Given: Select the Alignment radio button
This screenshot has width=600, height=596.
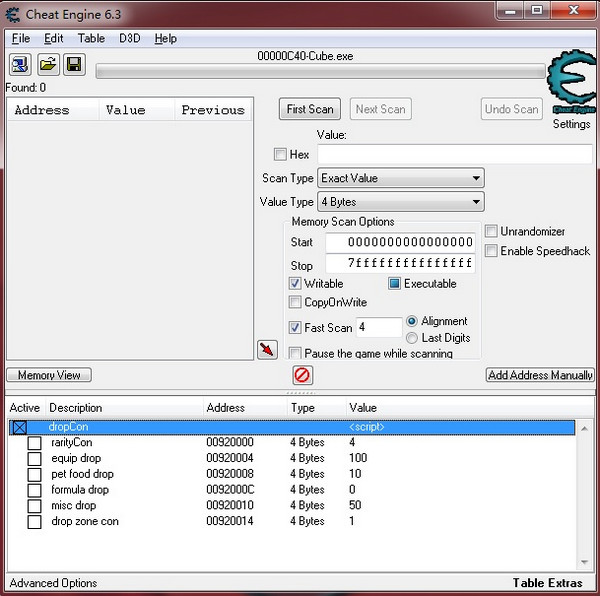Looking at the screenshot, I should [x=412, y=321].
